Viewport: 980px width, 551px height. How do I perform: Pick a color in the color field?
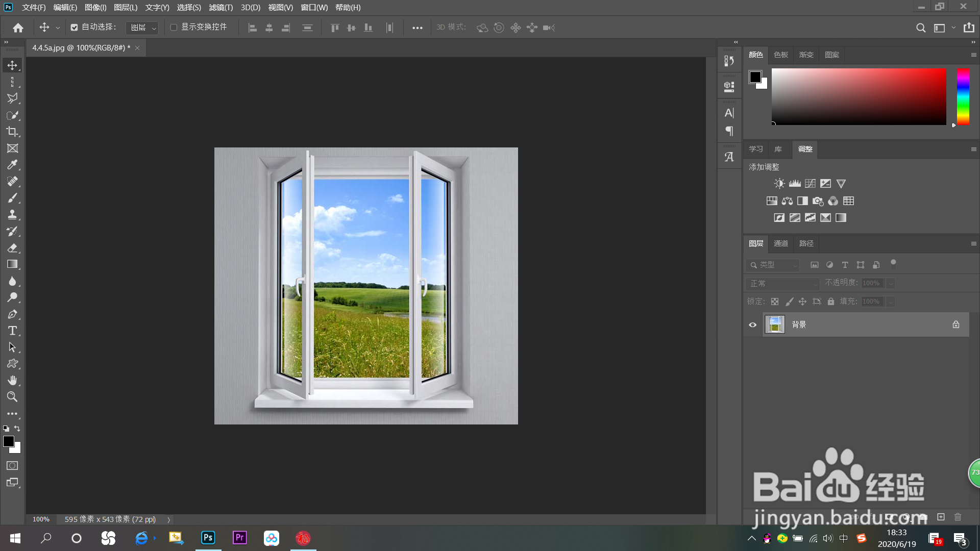tap(859, 96)
